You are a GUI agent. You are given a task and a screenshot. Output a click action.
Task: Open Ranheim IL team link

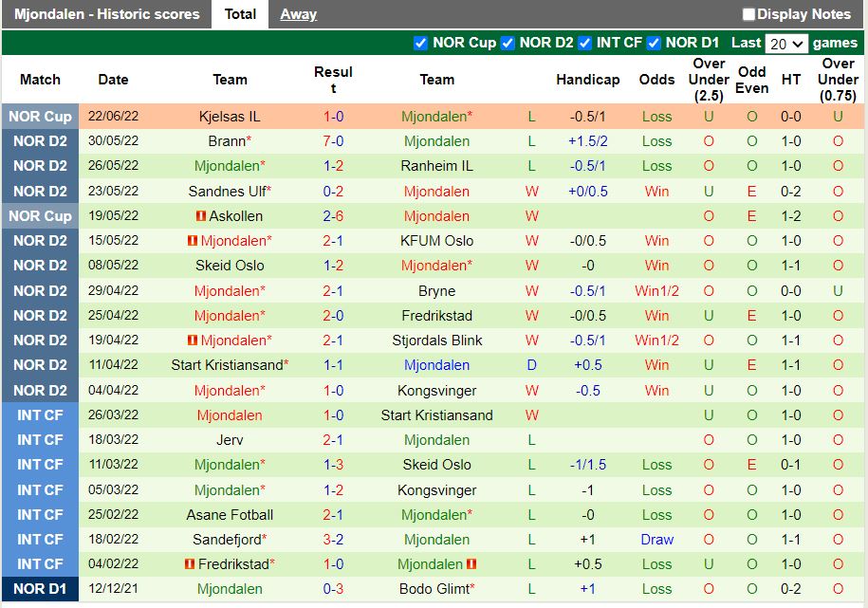[436, 166]
